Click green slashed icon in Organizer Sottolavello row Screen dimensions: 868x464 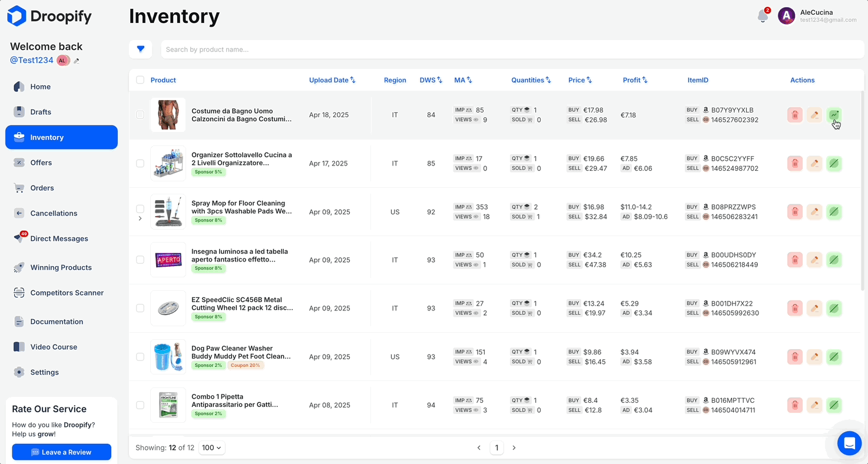pyautogui.click(x=834, y=163)
